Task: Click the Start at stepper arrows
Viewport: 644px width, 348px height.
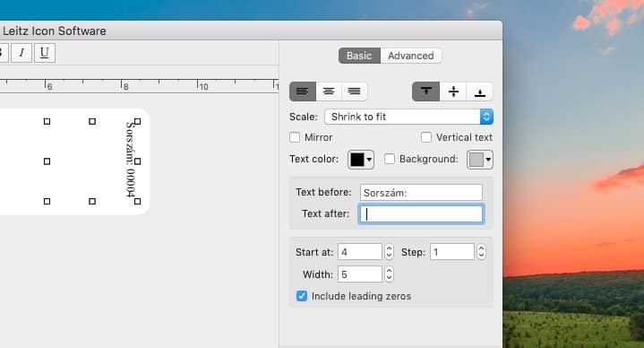Action: 389,252
